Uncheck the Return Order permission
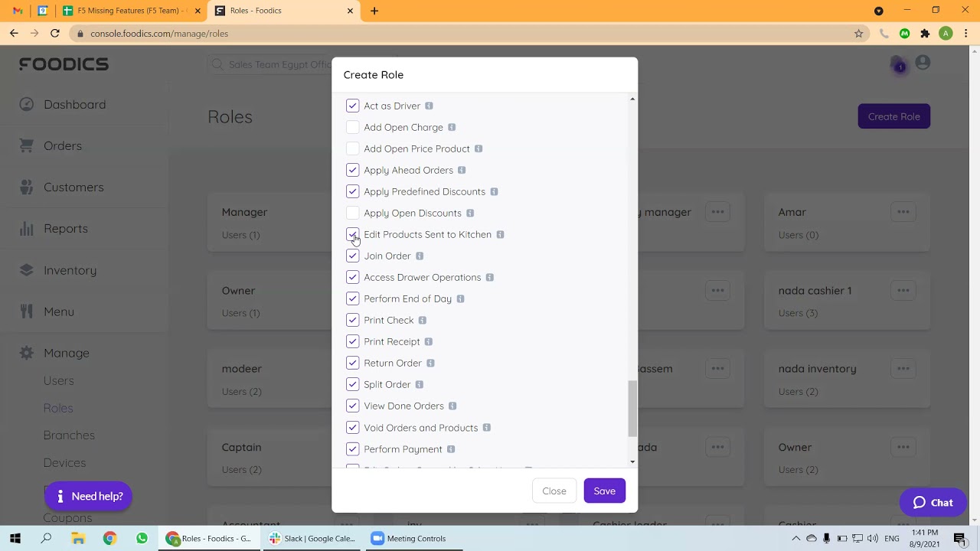 pyautogui.click(x=352, y=363)
